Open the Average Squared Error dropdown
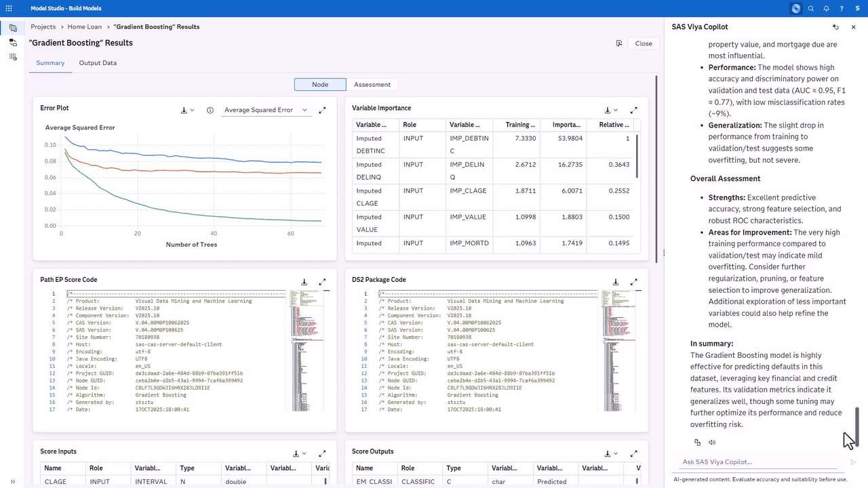This screenshot has height=488, width=868. [x=265, y=110]
